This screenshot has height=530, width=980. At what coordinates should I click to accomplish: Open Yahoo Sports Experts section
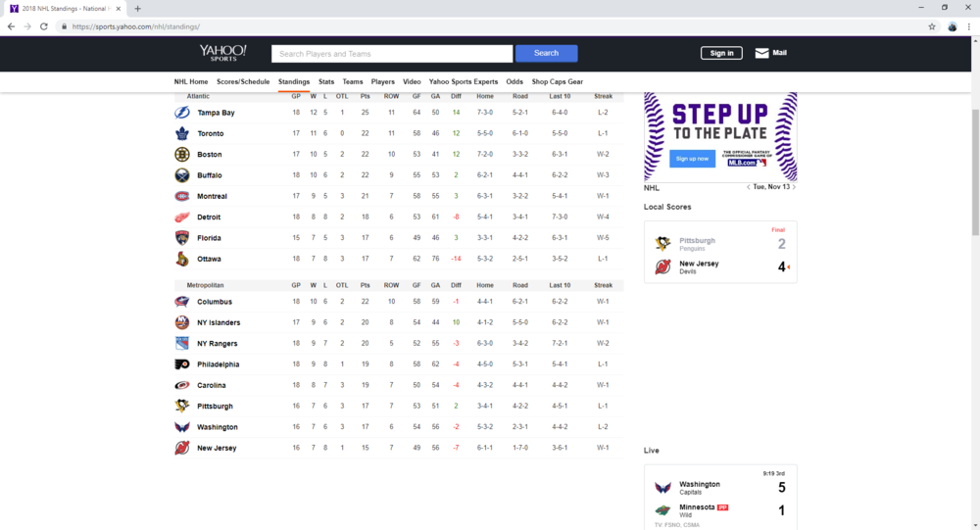(x=464, y=82)
